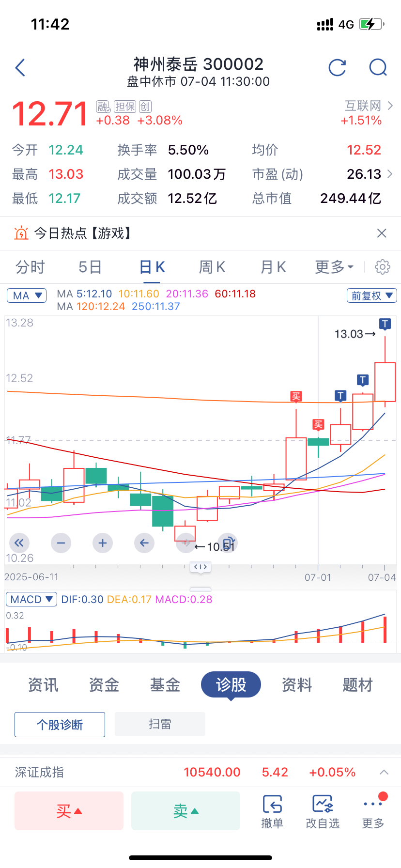The image size is (401, 868).
Task: Tap the DIF:0.30 label
Action: 82,599
